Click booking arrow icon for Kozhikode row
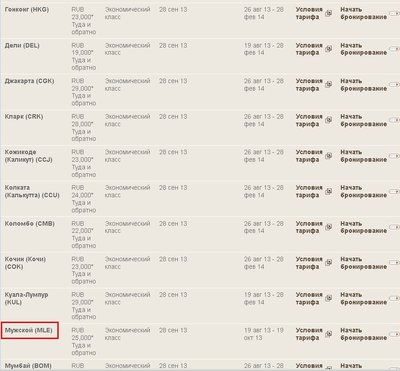Viewport: 400px width, 371px height. [x=394, y=156]
